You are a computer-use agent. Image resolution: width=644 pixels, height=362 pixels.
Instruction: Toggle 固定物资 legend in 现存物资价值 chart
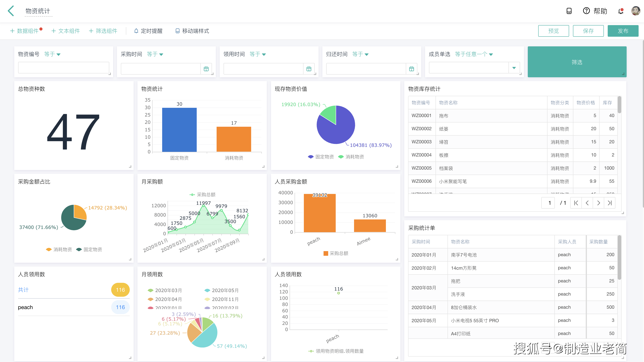(321, 157)
